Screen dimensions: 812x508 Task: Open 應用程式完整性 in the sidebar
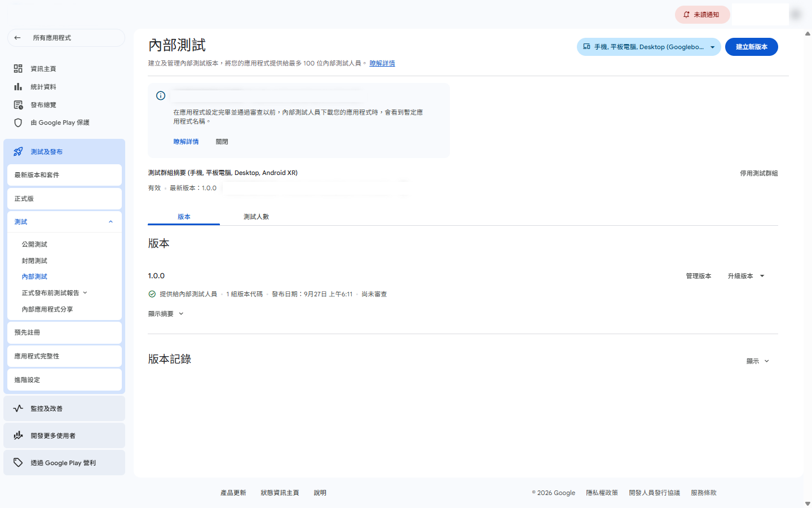tap(64, 356)
